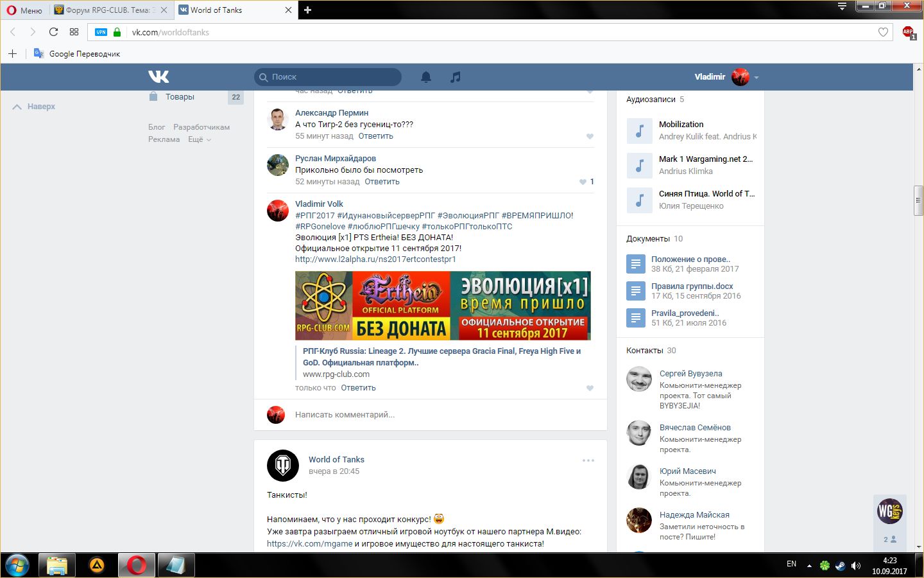The width and height of the screenshot is (924, 578).
Task: Show hidden tray icons arrow
Action: point(809,566)
